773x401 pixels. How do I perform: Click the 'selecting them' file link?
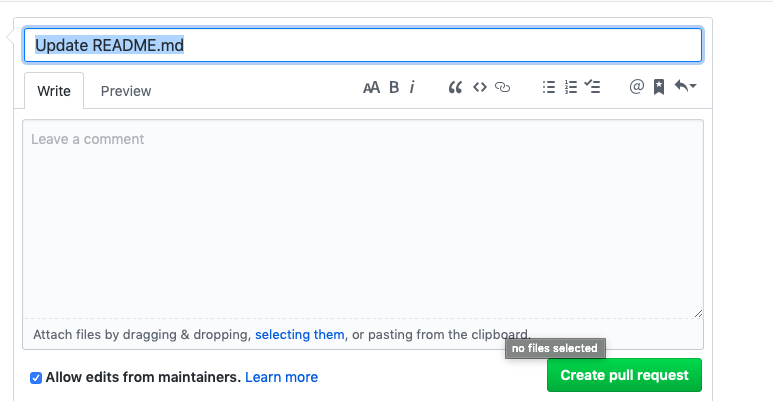tap(299, 334)
